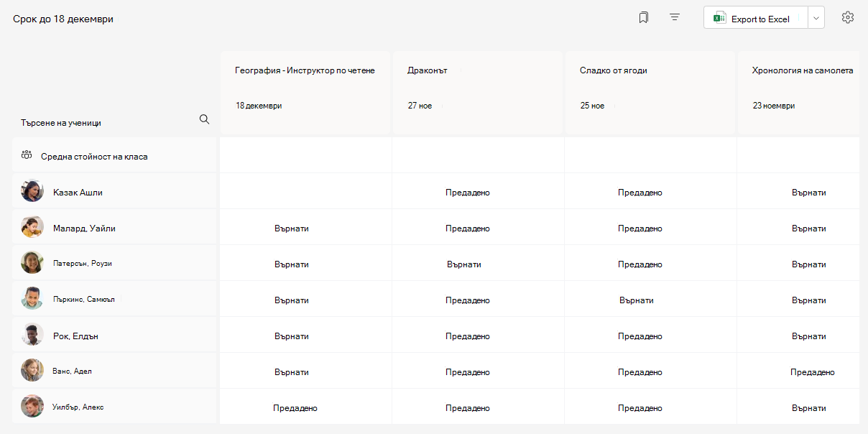Click Предадено for Ванс, Адел under Хронология на самолета

pos(813,372)
